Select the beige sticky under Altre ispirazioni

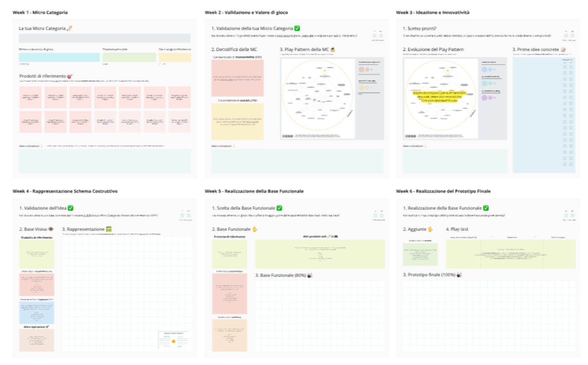(x=37, y=340)
